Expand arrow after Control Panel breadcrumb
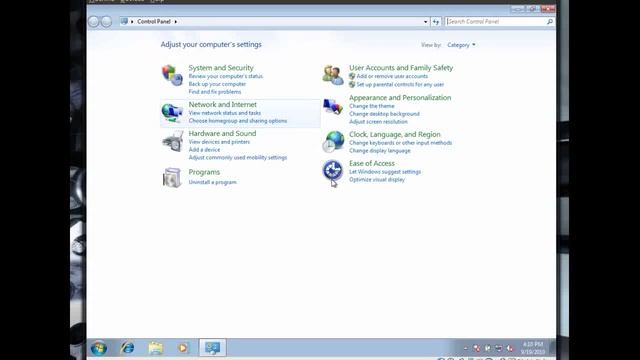640x360 pixels. coord(176,22)
